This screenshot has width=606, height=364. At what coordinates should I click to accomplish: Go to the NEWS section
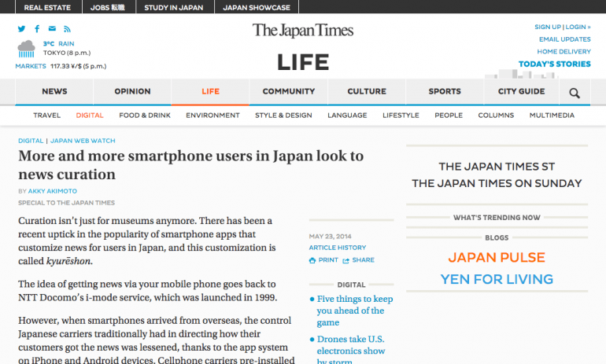pyautogui.click(x=54, y=91)
